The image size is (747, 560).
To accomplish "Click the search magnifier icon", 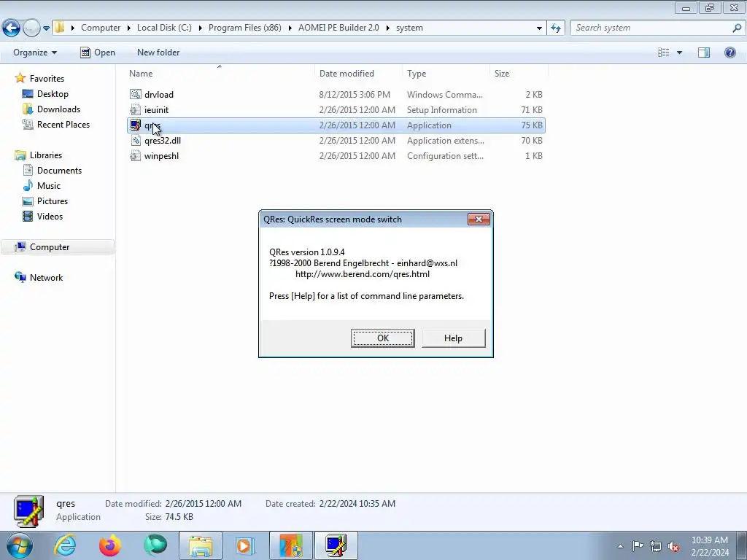I will 737,28.
